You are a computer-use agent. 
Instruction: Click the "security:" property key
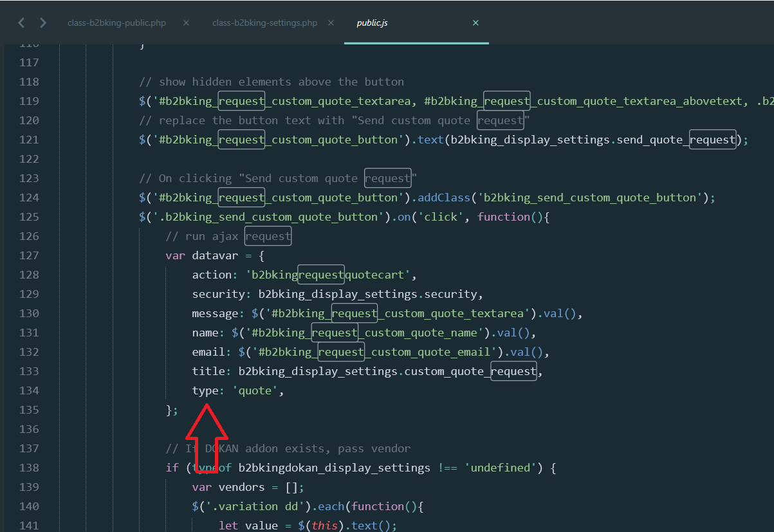pyautogui.click(x=222, y=294)
